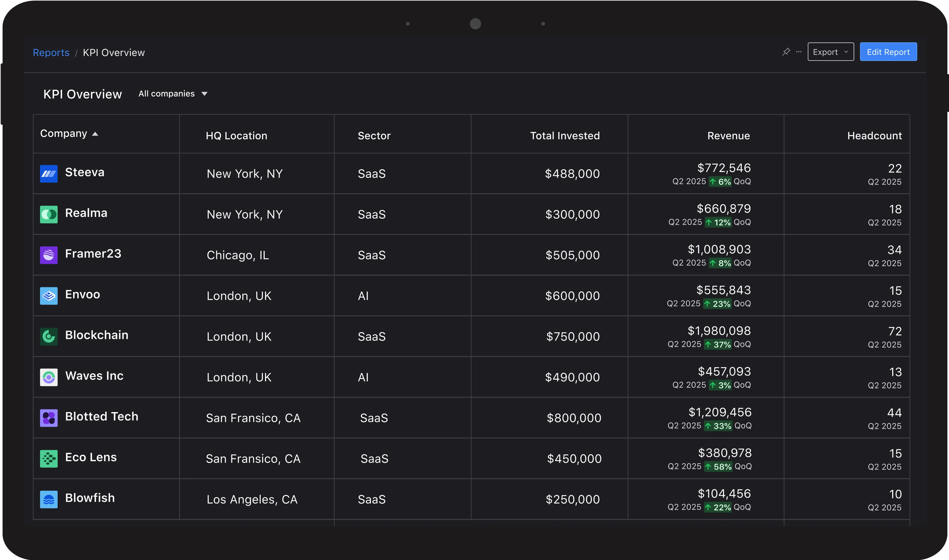Screen dimensions: 949x560
Task: Click the Blockchain green logo icon
Action: (x=49, y=336)
